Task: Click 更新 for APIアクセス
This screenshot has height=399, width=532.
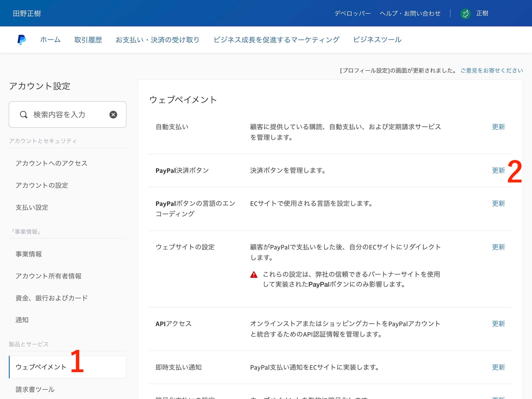Action: point(498,324)
